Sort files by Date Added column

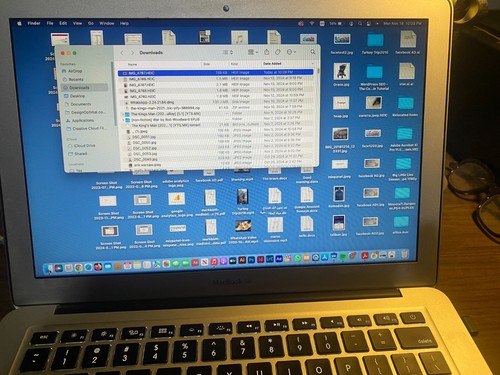click(x=272, y=63)
